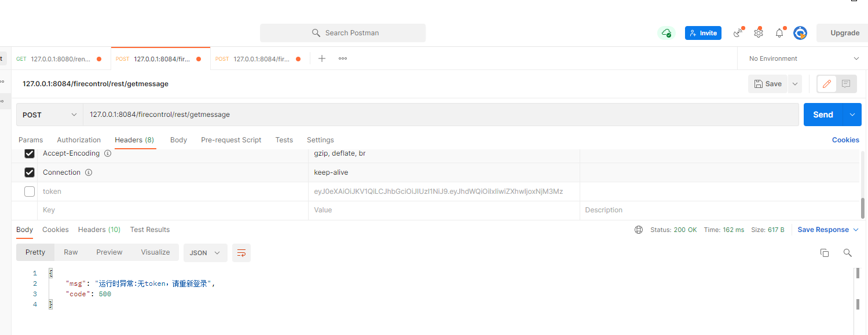The width and height of the screenshot is (868, 335).
Task: Click the "msg" line in the response
Action: [141, 284]
